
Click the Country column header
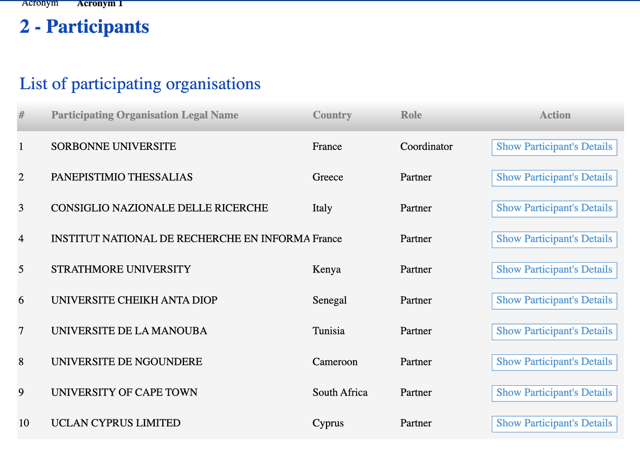332,115
